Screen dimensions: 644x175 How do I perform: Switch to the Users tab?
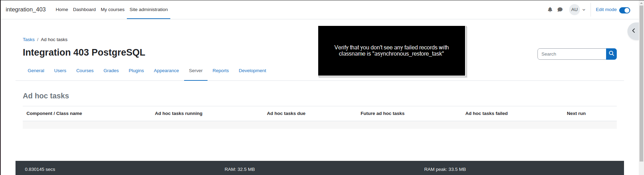(60, 70)
